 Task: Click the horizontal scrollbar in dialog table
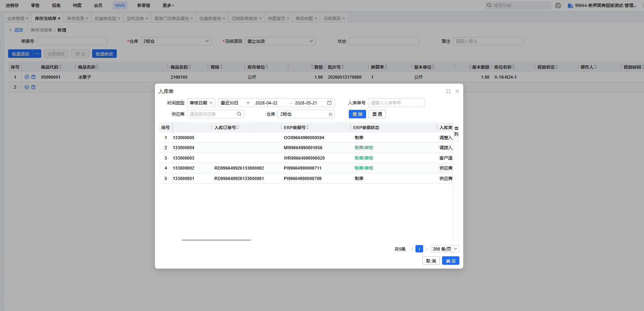[216, 240]
